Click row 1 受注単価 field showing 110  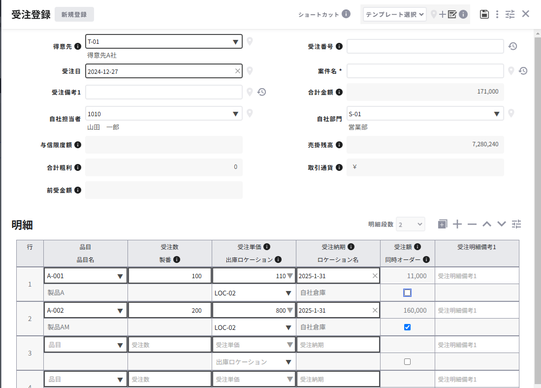[254, 276]
